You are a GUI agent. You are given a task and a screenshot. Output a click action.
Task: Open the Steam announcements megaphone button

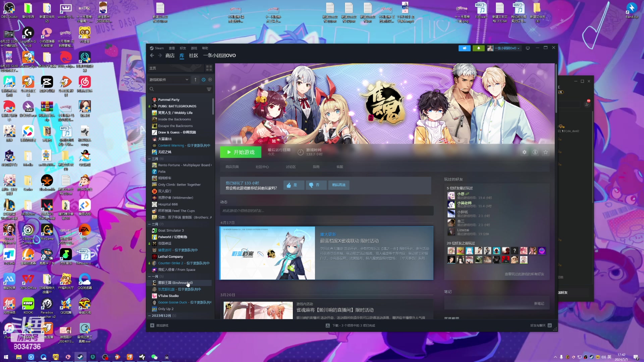pyautogui.click(x=464, y=48)
